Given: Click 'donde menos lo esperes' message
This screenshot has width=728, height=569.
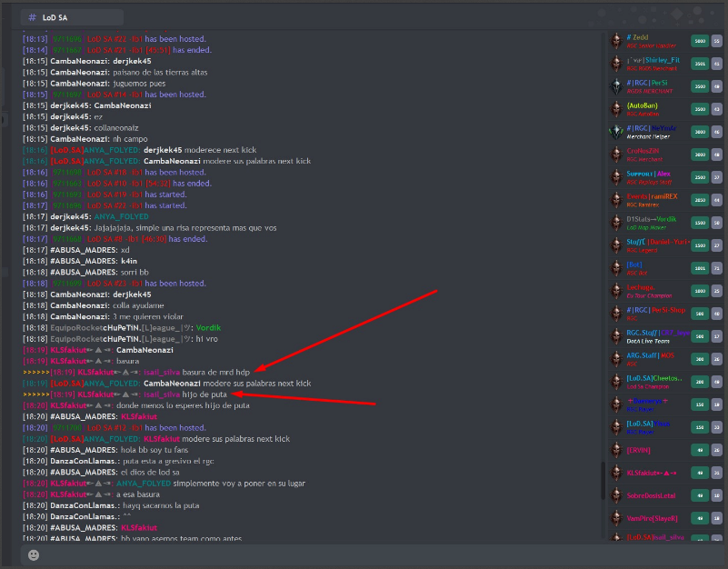Looking at the screenshot, I should [x=183, y=405].
